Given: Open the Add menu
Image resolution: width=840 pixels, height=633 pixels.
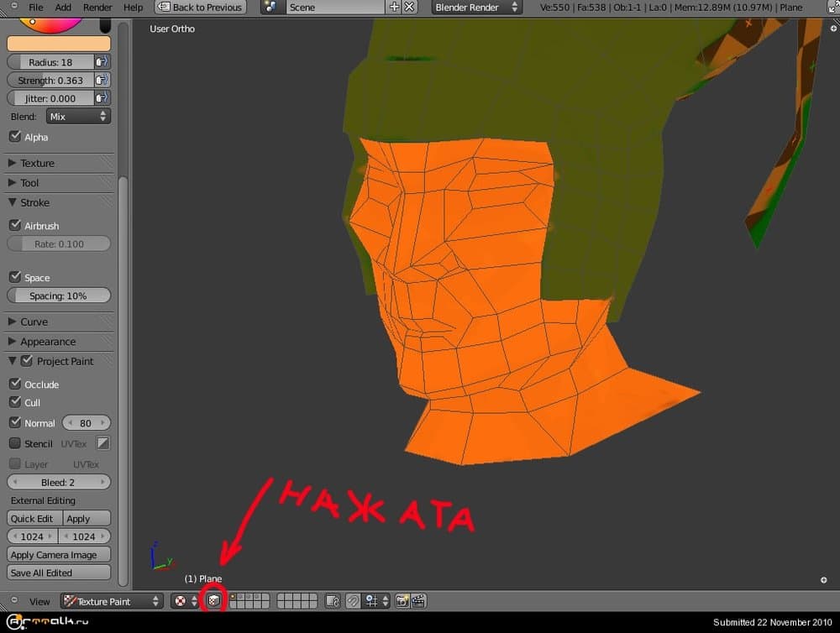Looking at the screenshot, I should tap(63, 8).
